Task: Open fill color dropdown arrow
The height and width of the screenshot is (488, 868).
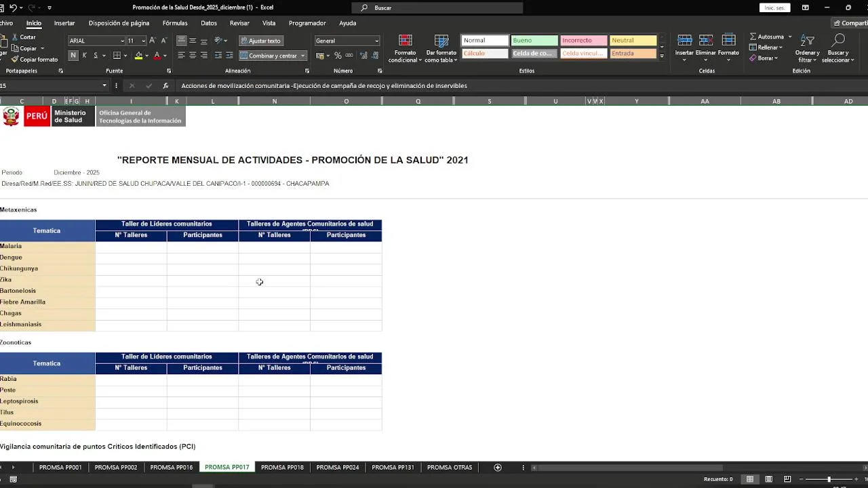Action: [147, 56]
